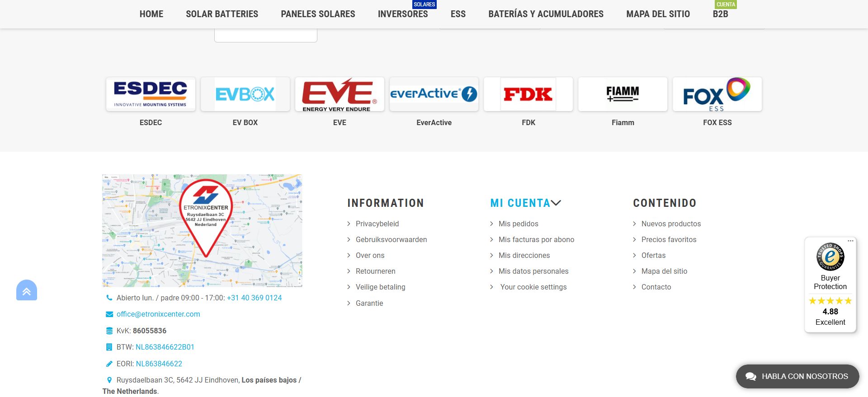
Task: Click the Over ons link
Action: pyautogui.click(x=370, y=256)
